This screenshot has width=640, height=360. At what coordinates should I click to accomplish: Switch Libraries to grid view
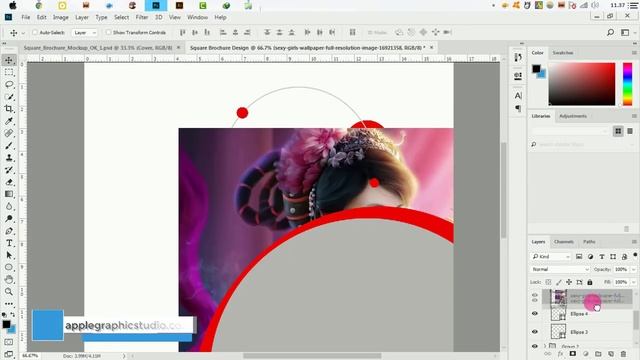[618, 131]
